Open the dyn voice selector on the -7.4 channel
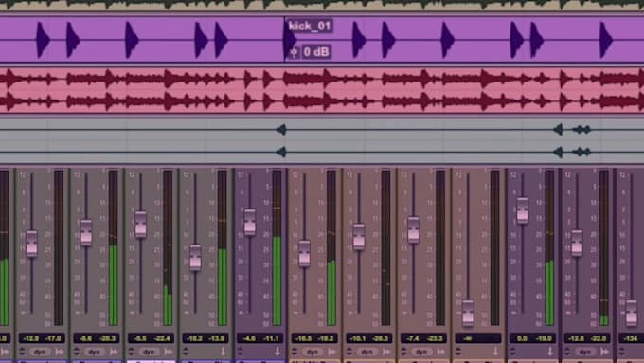 coord(421,353)
